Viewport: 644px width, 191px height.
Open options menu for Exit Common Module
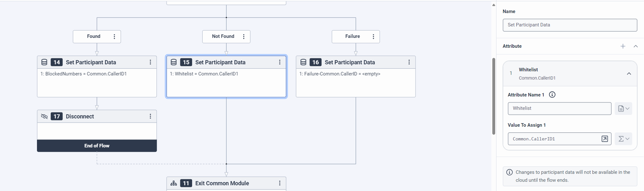[280, 183]
